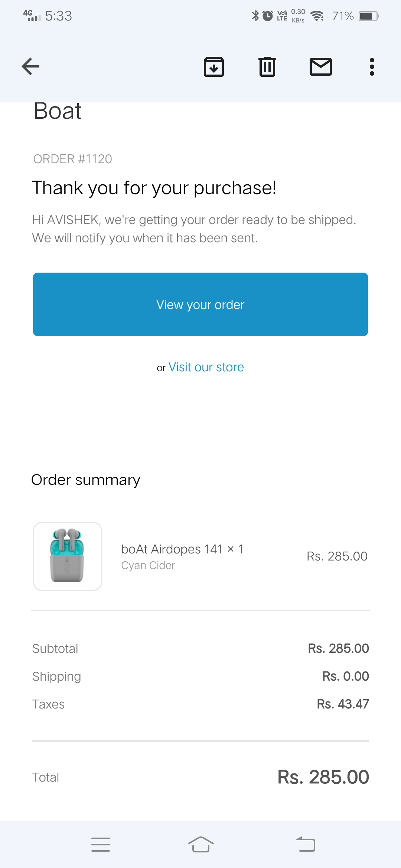This screenshot has width=401, height=868.
Task: Tap the Order summary heading
Action: tap(86, 480)
